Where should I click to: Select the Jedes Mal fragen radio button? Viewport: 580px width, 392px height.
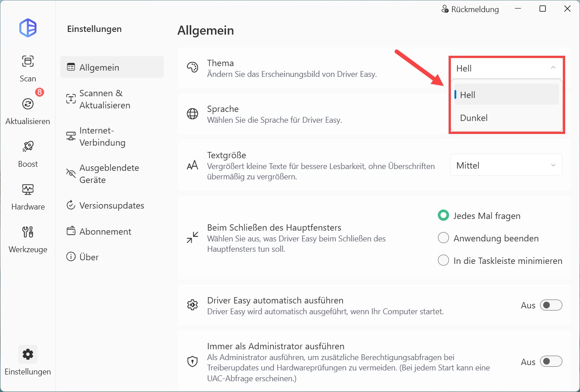click(444, 216)
